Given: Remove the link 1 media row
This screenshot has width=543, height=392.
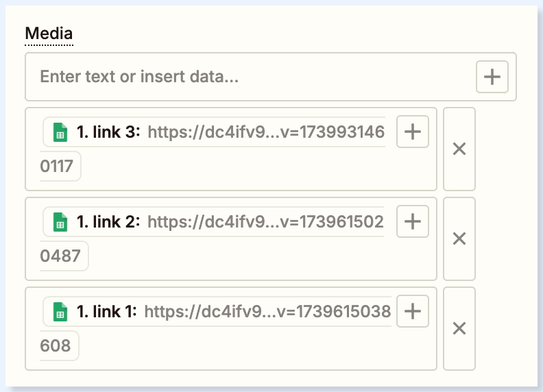Looking at the screenshot, I should tap(459, 328).
